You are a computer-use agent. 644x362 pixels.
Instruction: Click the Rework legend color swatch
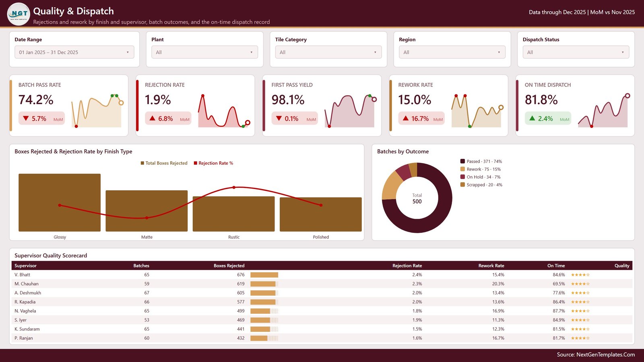pyautogui.click(x=463, y=169)
